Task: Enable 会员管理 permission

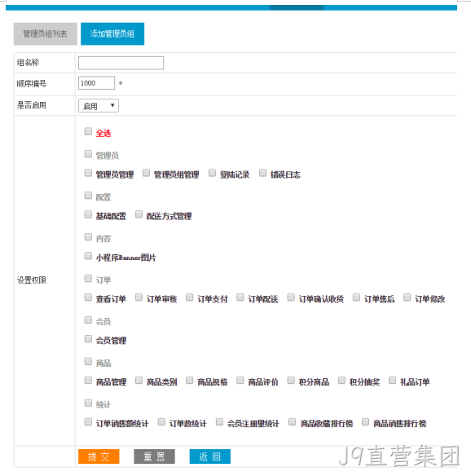Action: click(x=88, y=339)
